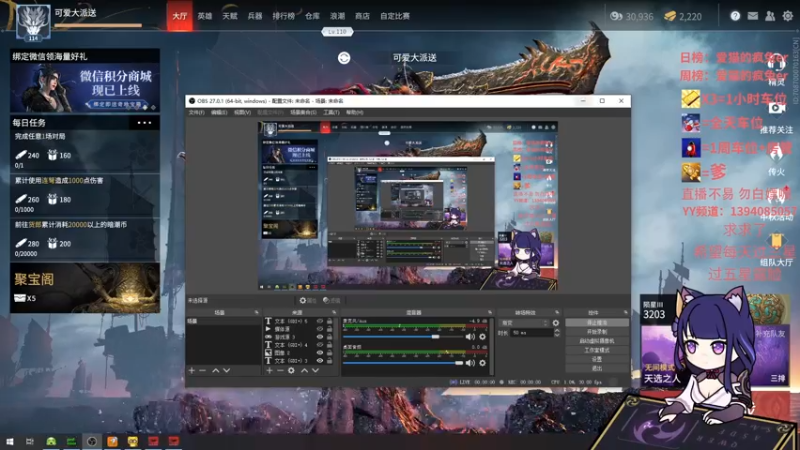Open the friends icon in game header
Image resolution: width=800 pixels, height=450 pixels.
[x=770, y=16]
